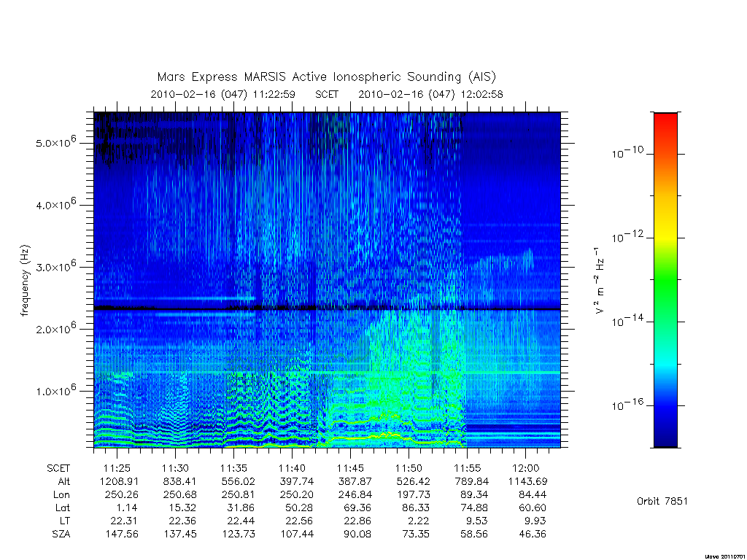Click the latitude value '86.33'

(416, 507)
